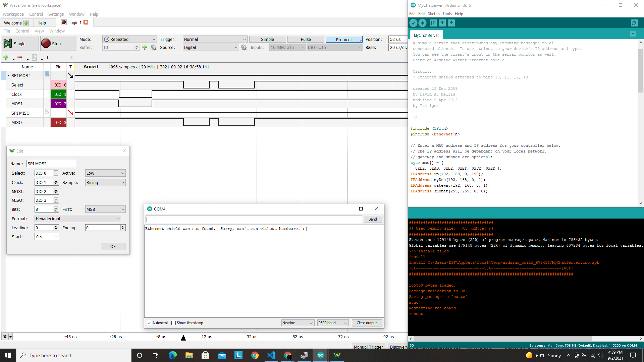Click the black trigger arrow of SPI MOSI
Image resolution: width=644 pixels, height=362 pixels.
click(x=70, y=75)
